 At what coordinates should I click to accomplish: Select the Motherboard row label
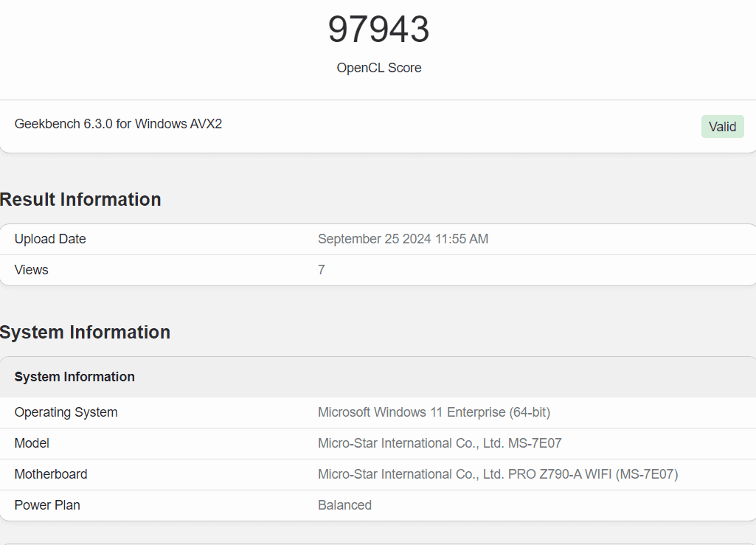[x=51, y=474]
